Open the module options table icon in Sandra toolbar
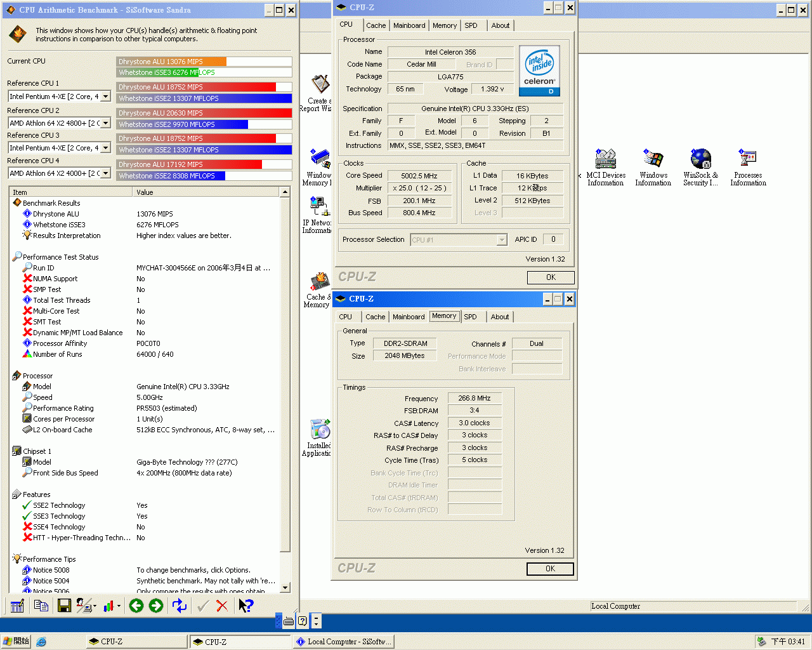Viewport: 812px width, 650px height. (17, 606)
